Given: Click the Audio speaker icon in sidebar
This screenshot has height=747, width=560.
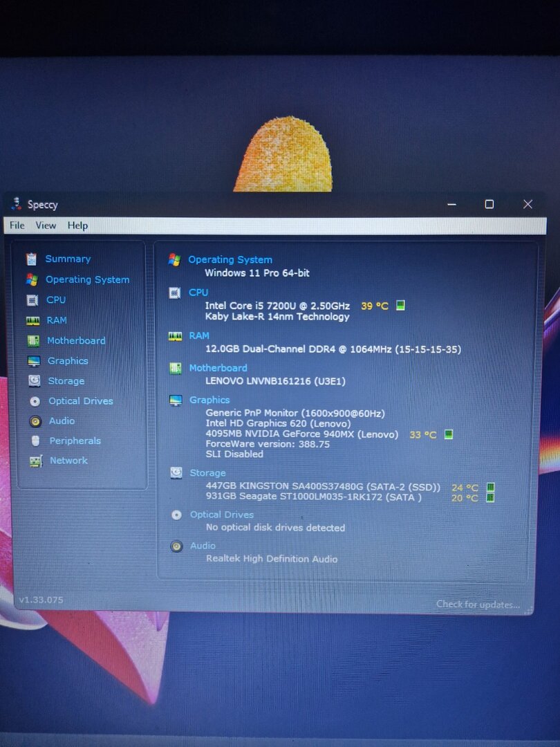Looking at the screenshot, I should [x=35, y=421].
